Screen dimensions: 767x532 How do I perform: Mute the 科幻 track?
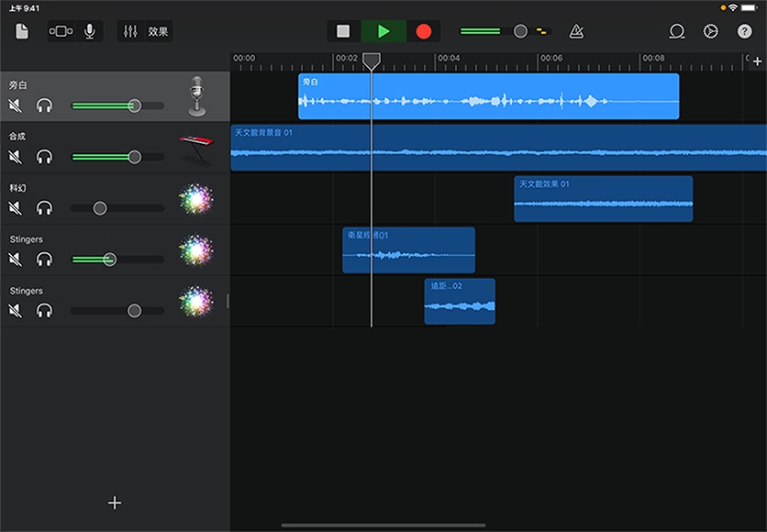[x=16, y=208]
